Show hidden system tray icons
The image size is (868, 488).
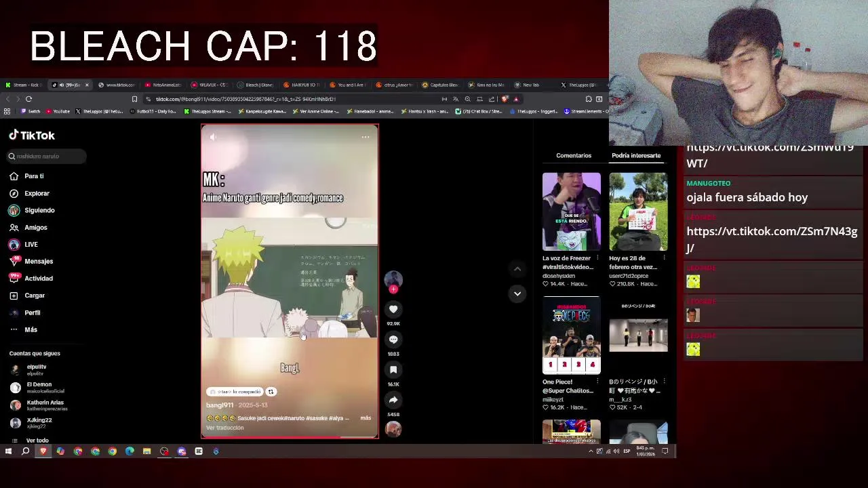tap(590, 451)
